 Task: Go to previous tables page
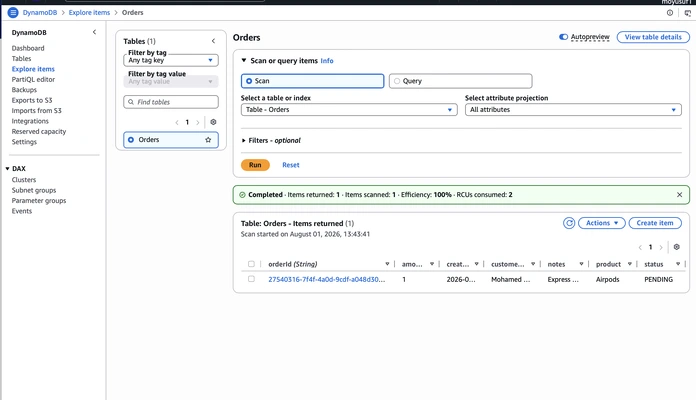click(x=177, y=123)
